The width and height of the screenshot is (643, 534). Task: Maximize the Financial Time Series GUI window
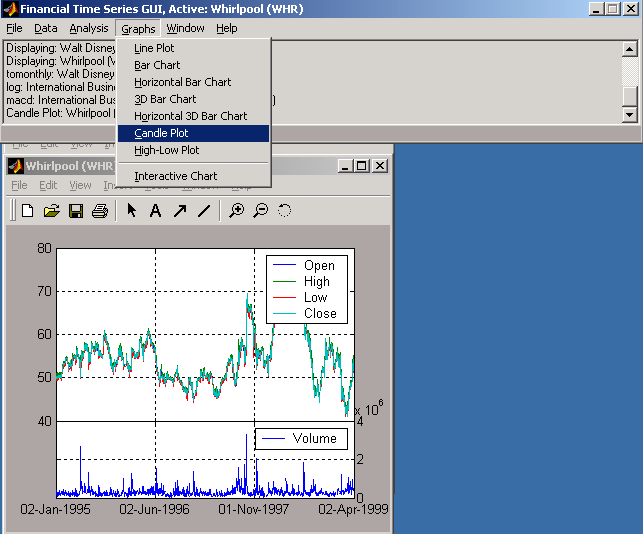(612, 9)
